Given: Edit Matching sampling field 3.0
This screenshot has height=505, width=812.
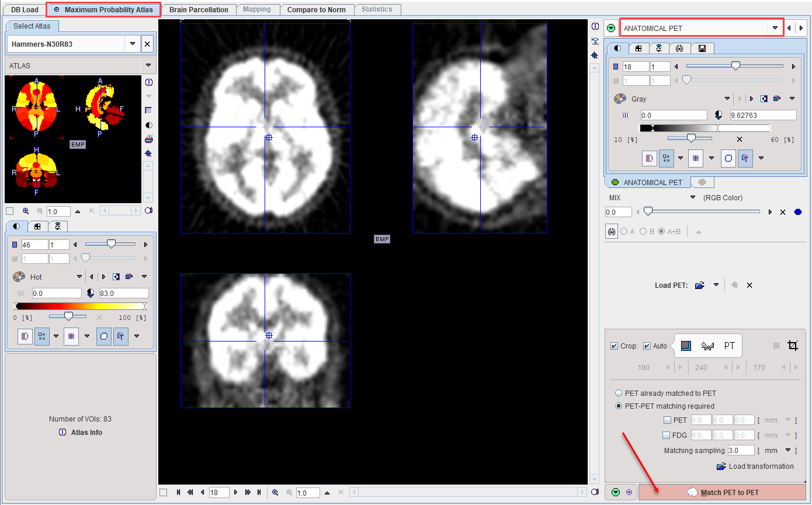Looking at the screenshot, I should [x=741, y=450].
